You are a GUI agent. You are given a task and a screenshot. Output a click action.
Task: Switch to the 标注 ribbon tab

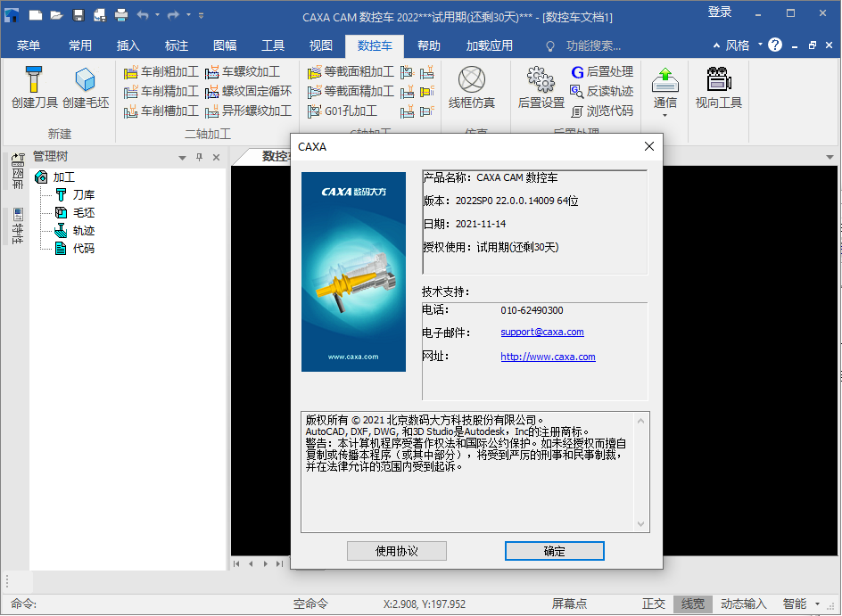pyautogui.click(x=176, y=45)
